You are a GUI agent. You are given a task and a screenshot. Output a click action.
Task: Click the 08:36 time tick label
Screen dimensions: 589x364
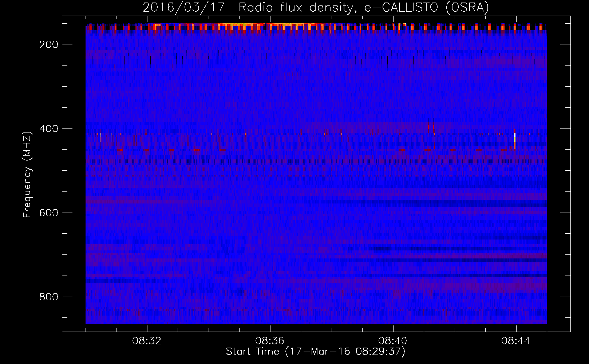tap(270, 341)
